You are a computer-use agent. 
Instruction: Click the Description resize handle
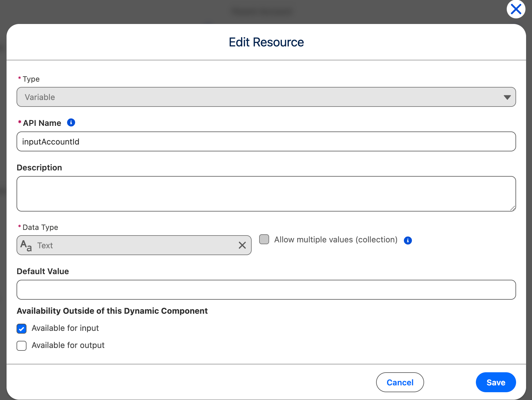[x=513, y=208]
